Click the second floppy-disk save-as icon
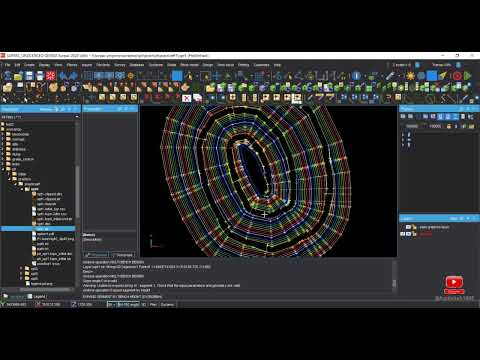Viewport: 480px width, 360px height. pos(40,76)
